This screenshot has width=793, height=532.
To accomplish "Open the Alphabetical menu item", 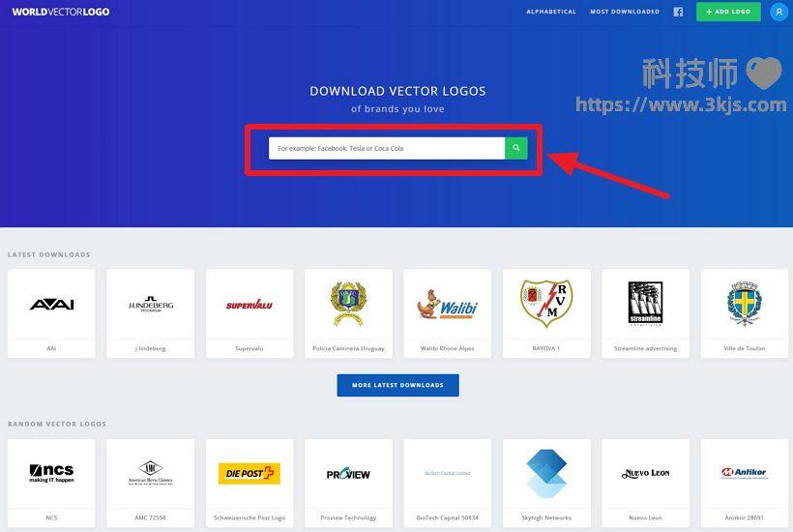I will coord(551,12).
